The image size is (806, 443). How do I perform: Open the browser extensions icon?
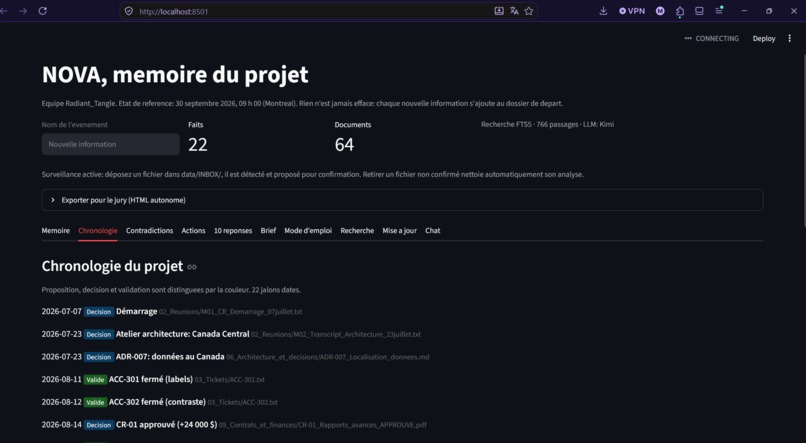(680, 11)
